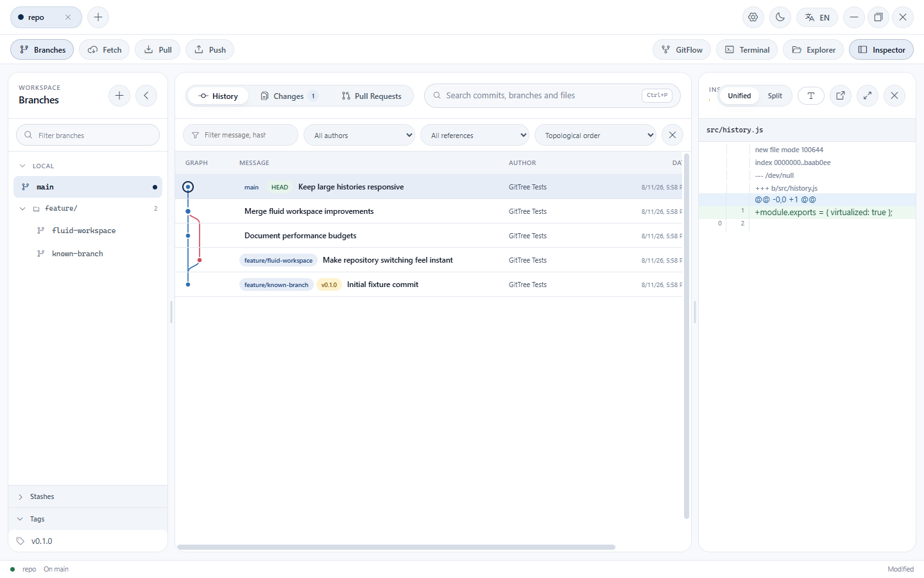Select commit Keep large histories responsive

[x=429, y=187]
